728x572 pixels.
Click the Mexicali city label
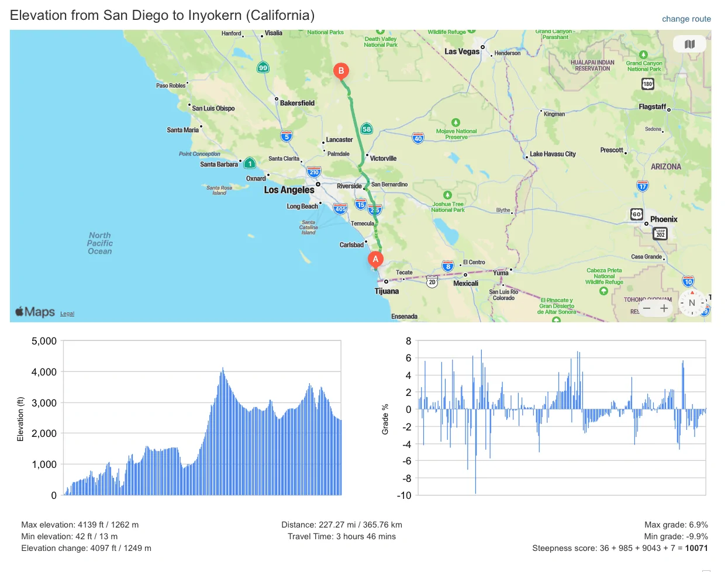coord(465,284)
